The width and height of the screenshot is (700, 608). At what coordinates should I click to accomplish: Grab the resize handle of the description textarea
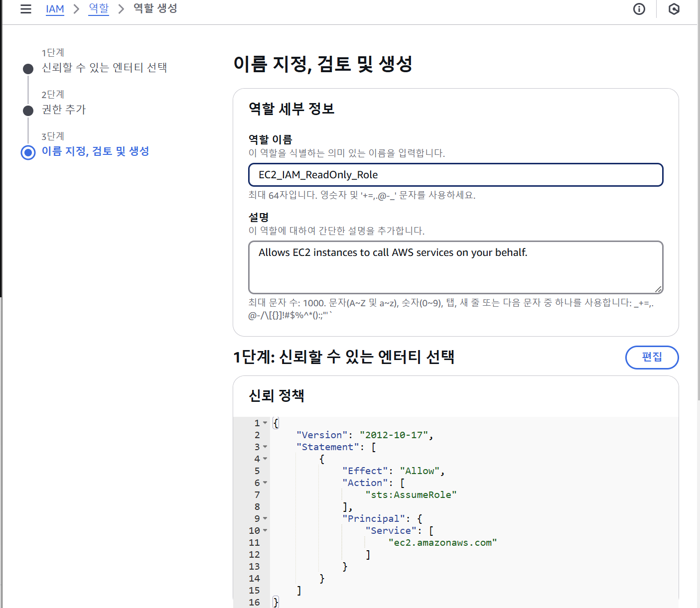[x=658, y=289]
